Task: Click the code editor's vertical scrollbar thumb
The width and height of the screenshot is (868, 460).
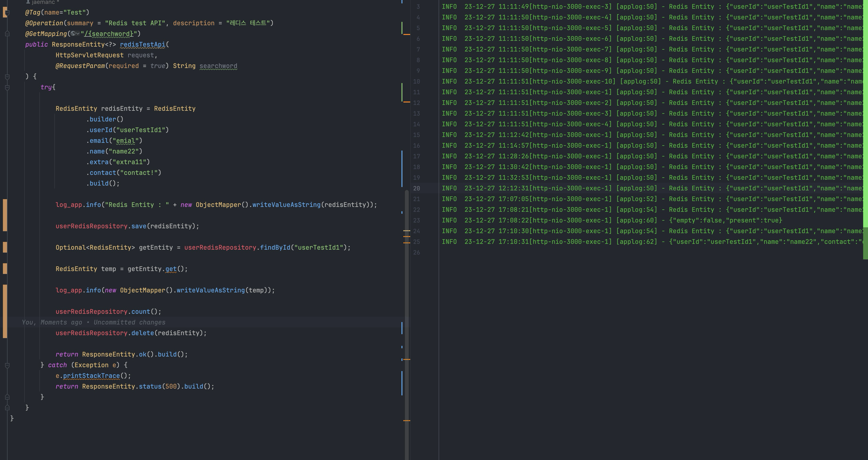Action: [x=407, y=304]
